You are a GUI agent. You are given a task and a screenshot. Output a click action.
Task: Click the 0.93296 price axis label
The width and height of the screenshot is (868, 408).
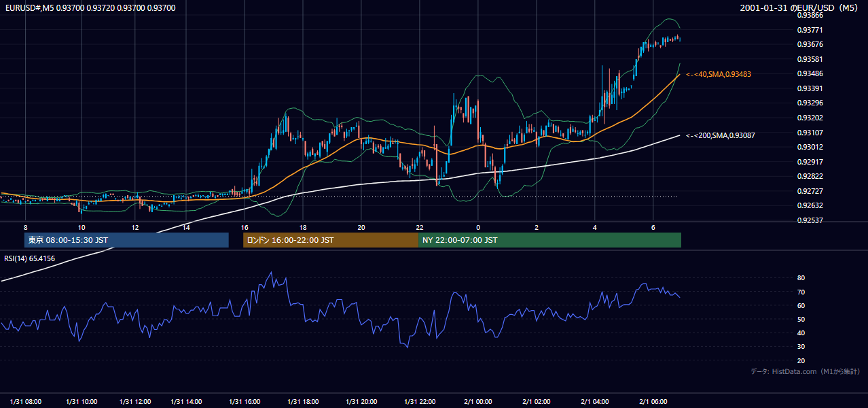tap(810, 103)
